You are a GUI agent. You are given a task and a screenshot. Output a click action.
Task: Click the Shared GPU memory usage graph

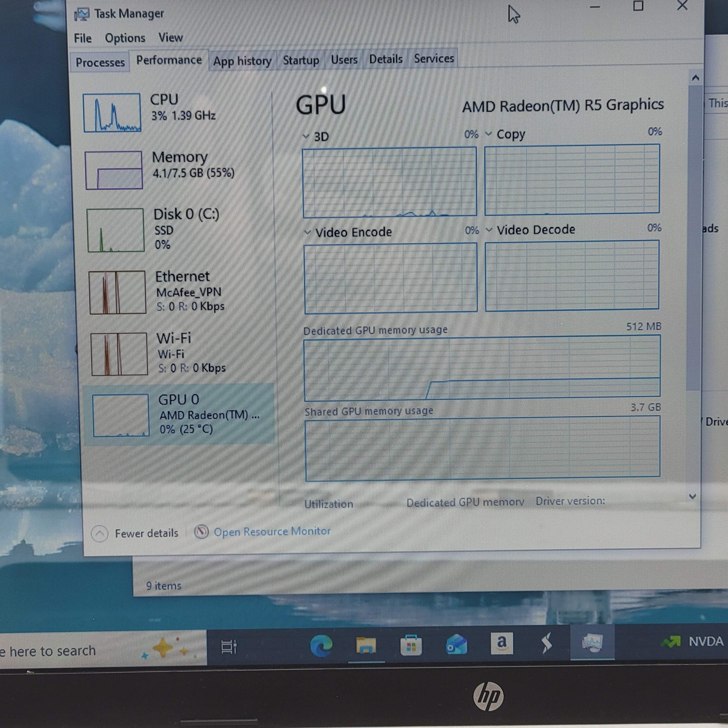click(x=483, y=448)
